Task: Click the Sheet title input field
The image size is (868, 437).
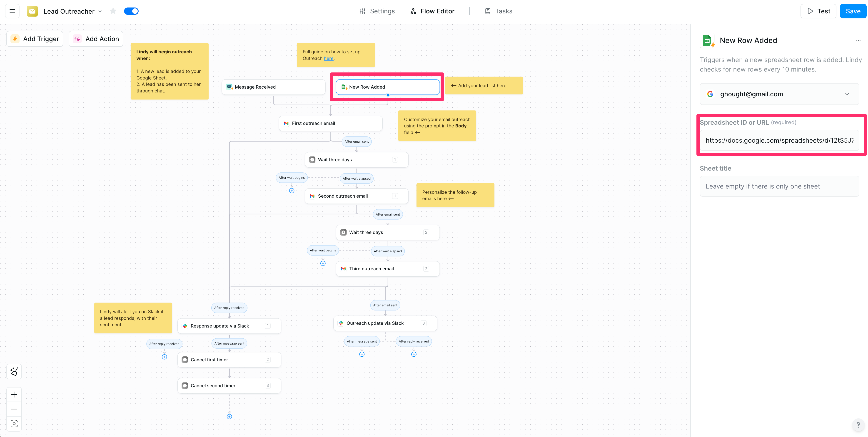Action: (x=779, y=186)
